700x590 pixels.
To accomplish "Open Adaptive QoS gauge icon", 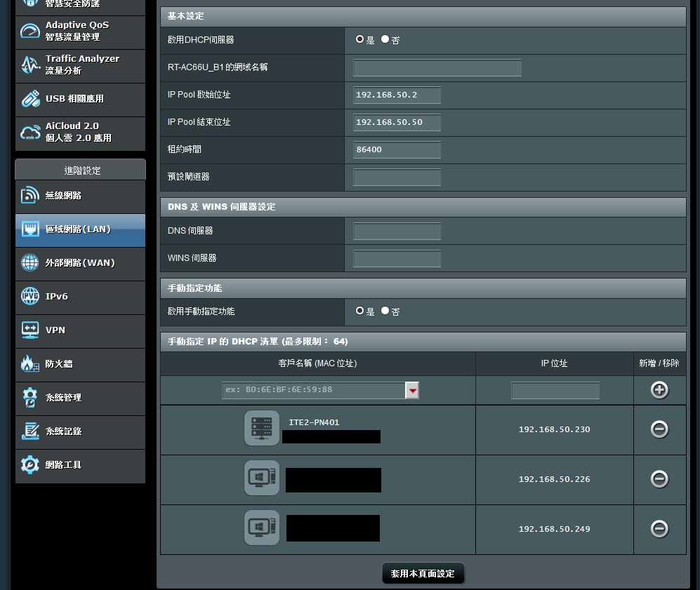I will pyautogui.click(x=30, y=31).
